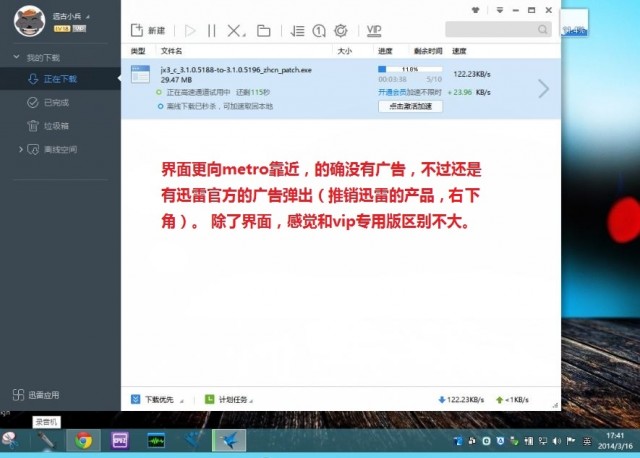Open the main menu dropdown triangle in title bar
This screenshot has height=458, width=640.
coord(500,10)
